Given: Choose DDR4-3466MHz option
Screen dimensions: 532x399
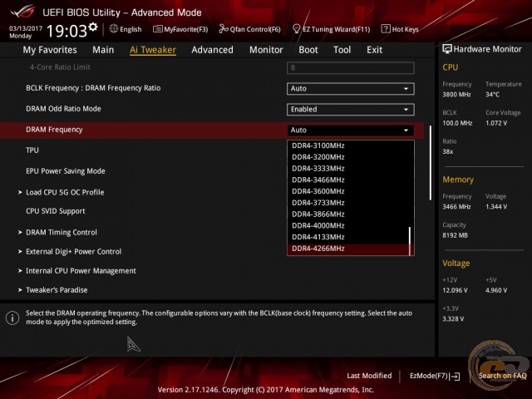Looking at the screenshot, I should (x=349, y=180).
